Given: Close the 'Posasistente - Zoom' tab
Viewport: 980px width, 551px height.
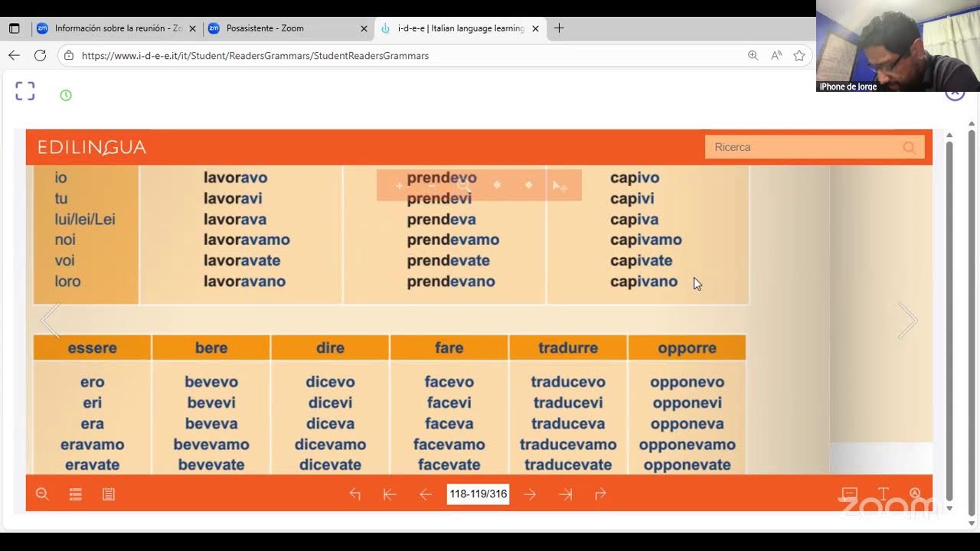Looking at the screenshot, I should 364,28.
